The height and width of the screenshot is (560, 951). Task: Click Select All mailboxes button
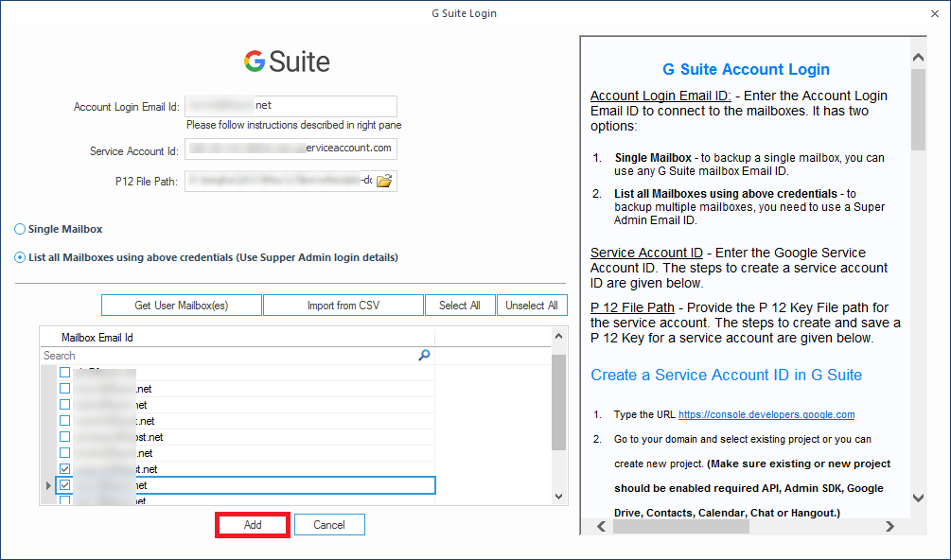click(460, 306)
